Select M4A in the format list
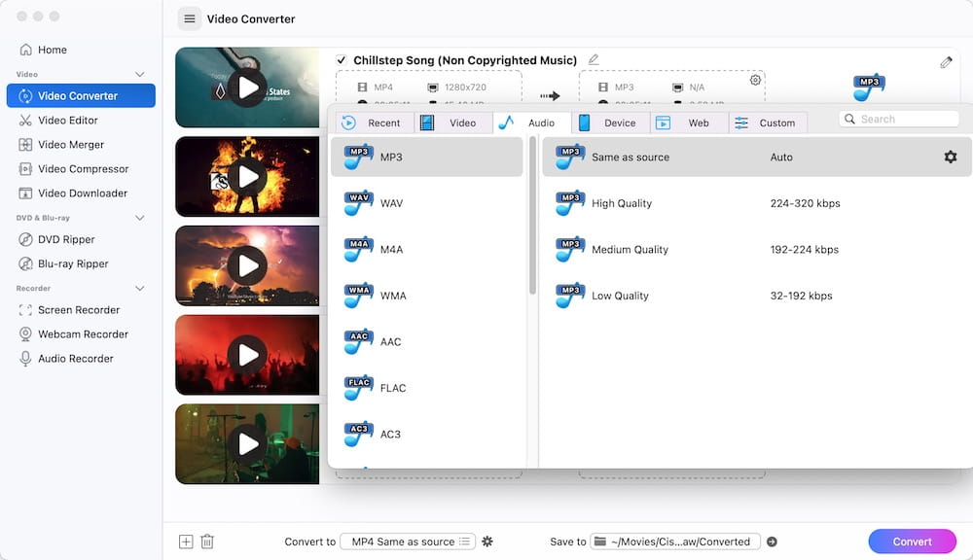This screenshot has height=560, width=973. (x=427, y=249)
